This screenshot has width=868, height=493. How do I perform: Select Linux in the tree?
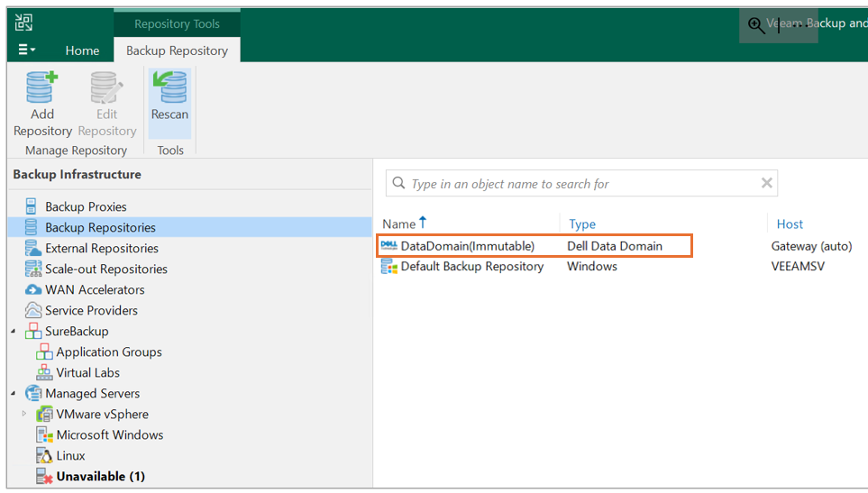coord(71,456)
